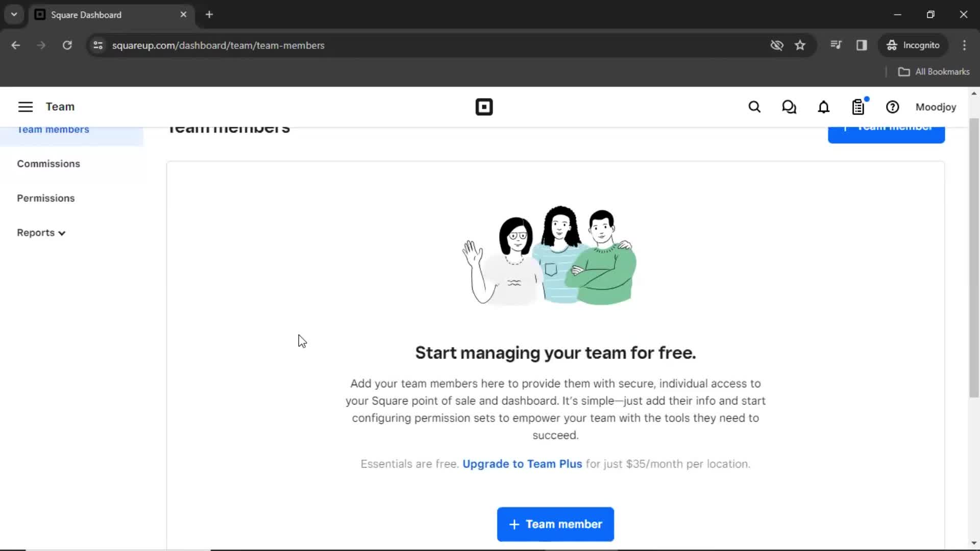This screenshot has height=551, width=980.
Task: Click the messaging/chat icon
Action: pyautogui.click(x=789, y=107)
